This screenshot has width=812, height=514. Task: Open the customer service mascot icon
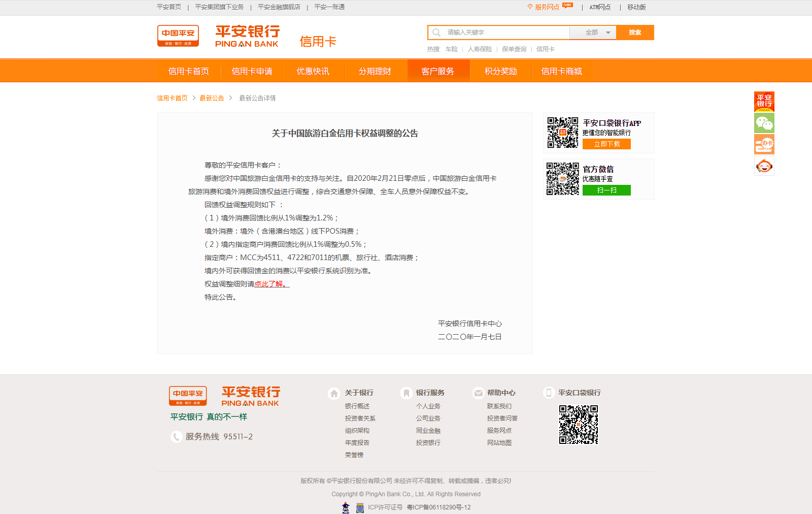764,166
